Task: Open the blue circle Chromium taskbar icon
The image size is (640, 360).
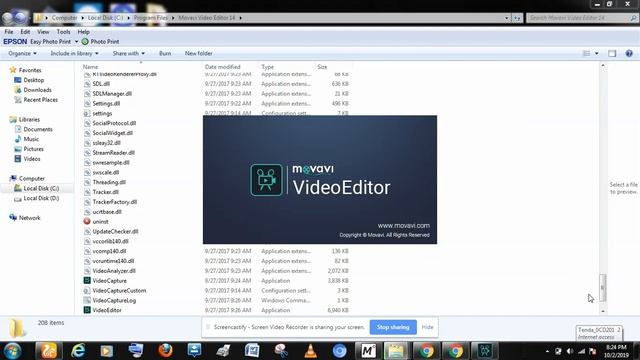Action: (x=340, y=351)
